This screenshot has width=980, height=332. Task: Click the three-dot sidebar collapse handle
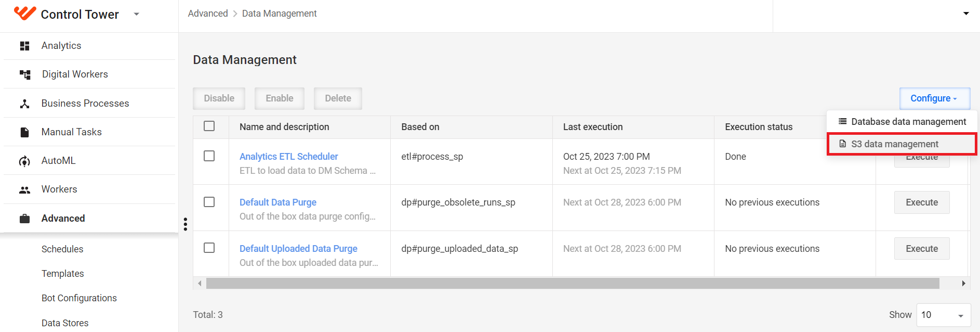pyautogui.click(x=185, y=224)
